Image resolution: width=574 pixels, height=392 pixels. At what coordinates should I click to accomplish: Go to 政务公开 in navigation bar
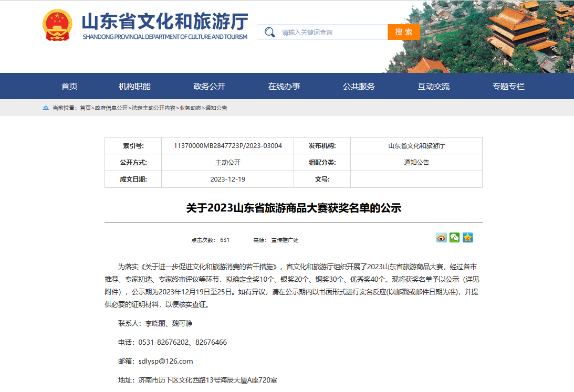[209, 87]
